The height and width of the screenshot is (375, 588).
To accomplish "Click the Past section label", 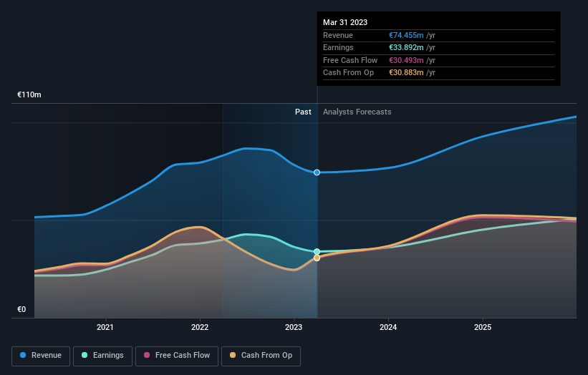I will (x=303, y=112).
